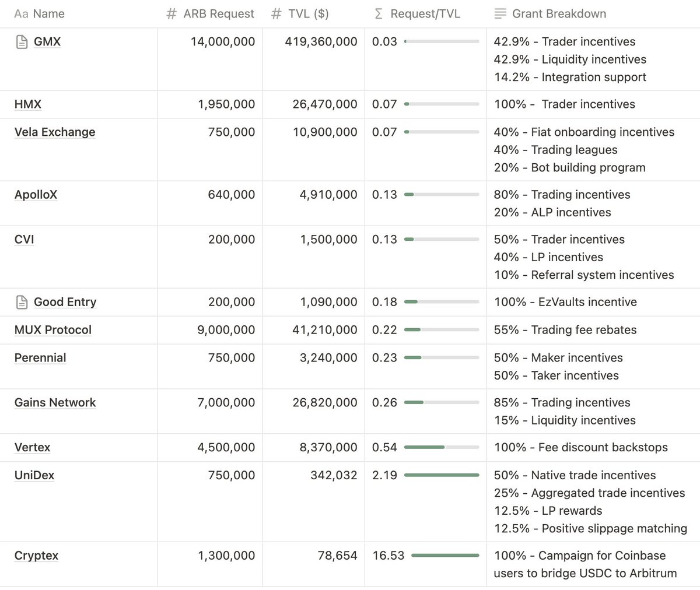Open the Request/TVL column header menu
The image size is (700, 590).
pyautogui.click(x=416, y=14)
